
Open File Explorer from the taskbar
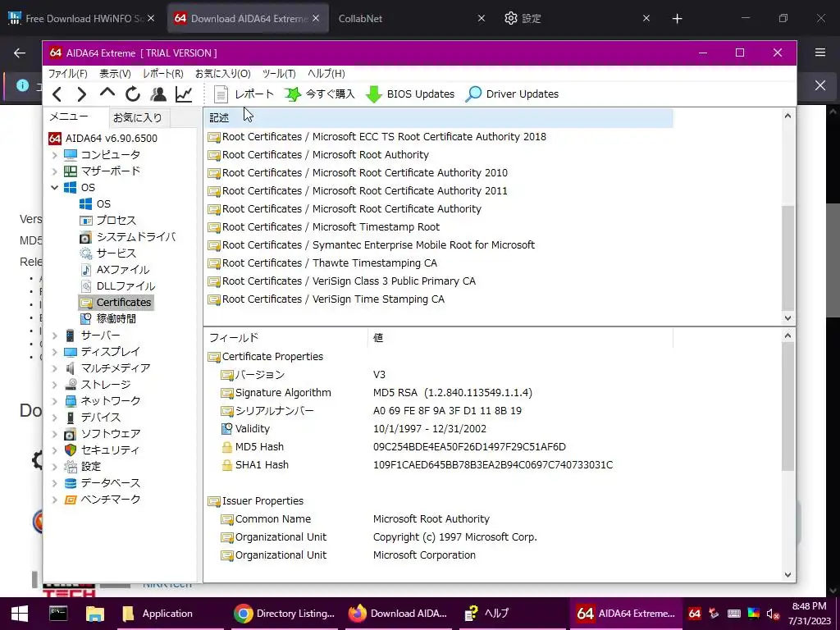(x=94, y=614)
